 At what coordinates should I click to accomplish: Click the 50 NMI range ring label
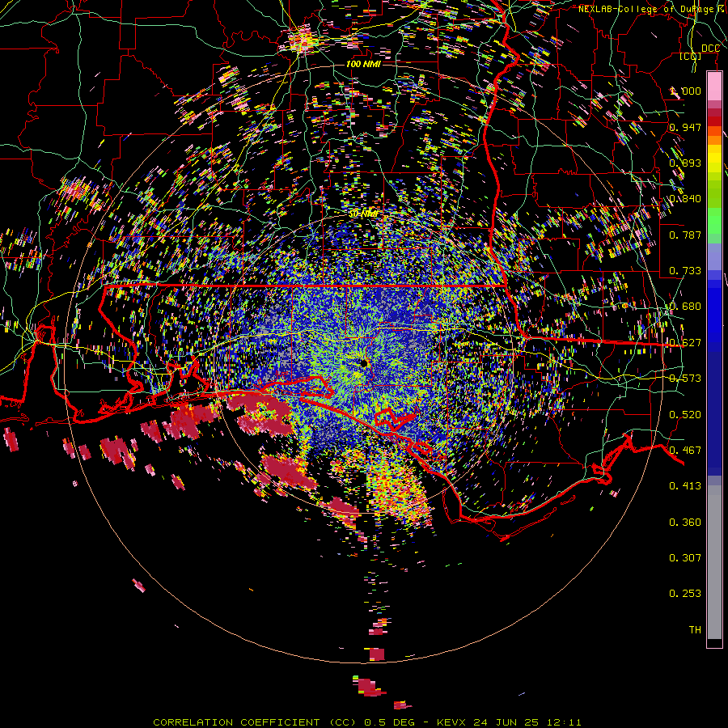point(364,214)
